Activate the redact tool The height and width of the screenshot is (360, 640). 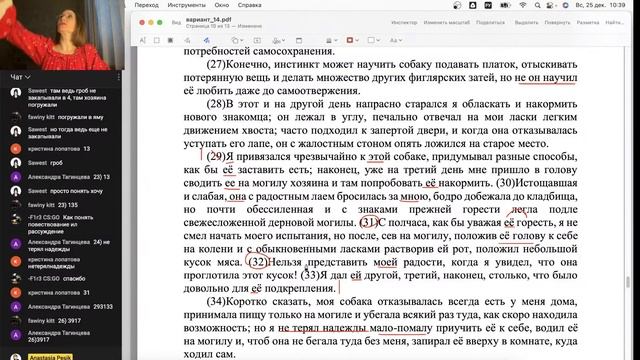pyautogui.click(x=171, y=40)
